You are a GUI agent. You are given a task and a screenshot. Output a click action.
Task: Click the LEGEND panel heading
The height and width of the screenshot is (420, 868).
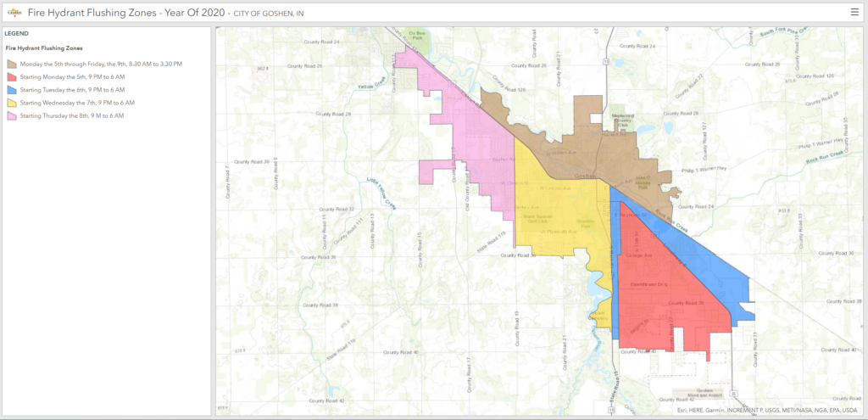click(17, 34)
